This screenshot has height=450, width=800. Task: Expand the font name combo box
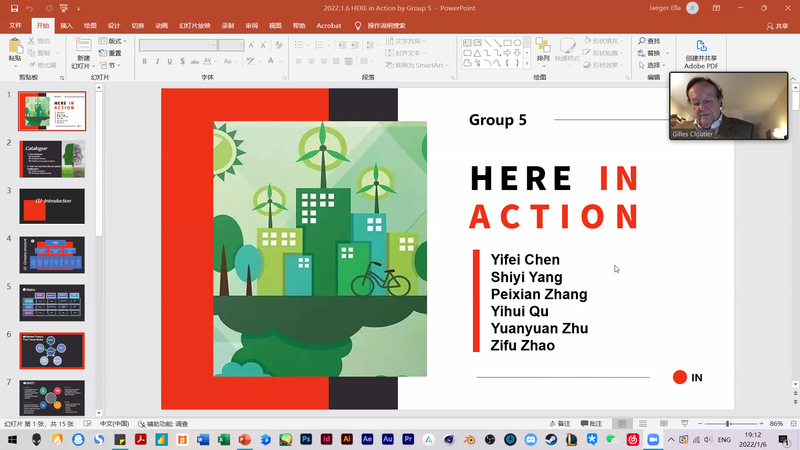213,45
